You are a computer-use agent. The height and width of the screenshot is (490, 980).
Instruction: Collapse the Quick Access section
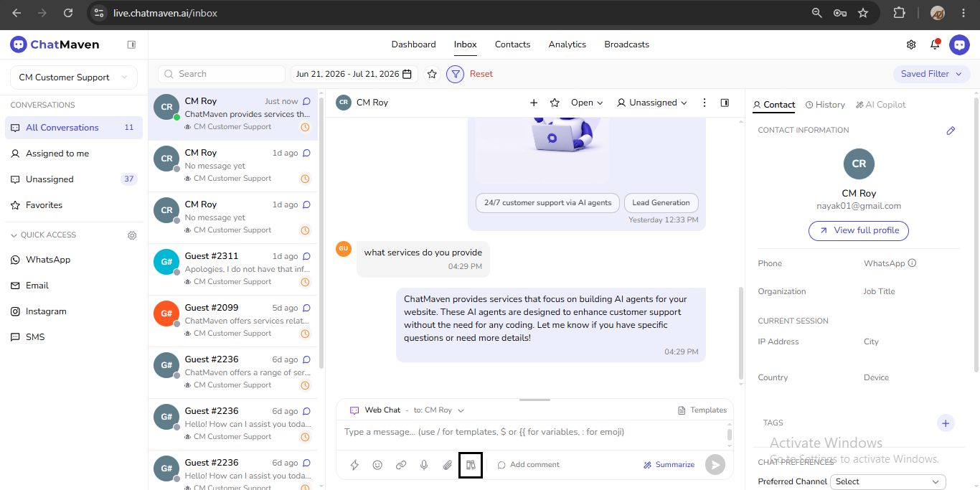[14, 235]
